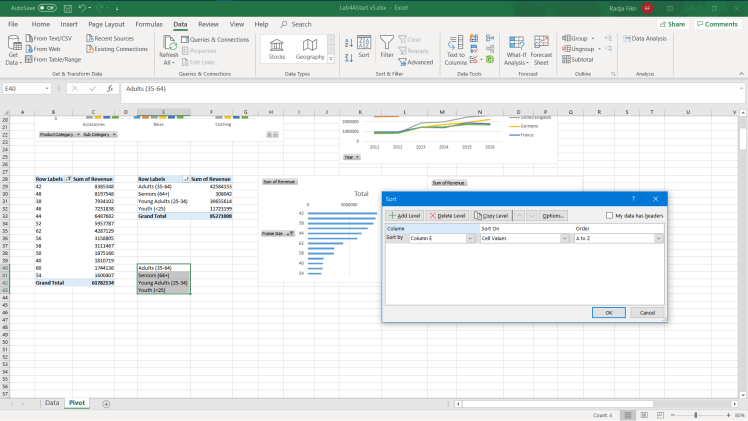Check 'My data has headers' box
The width and height of the screenshot is (748, 421).
(x=610, y=215)
